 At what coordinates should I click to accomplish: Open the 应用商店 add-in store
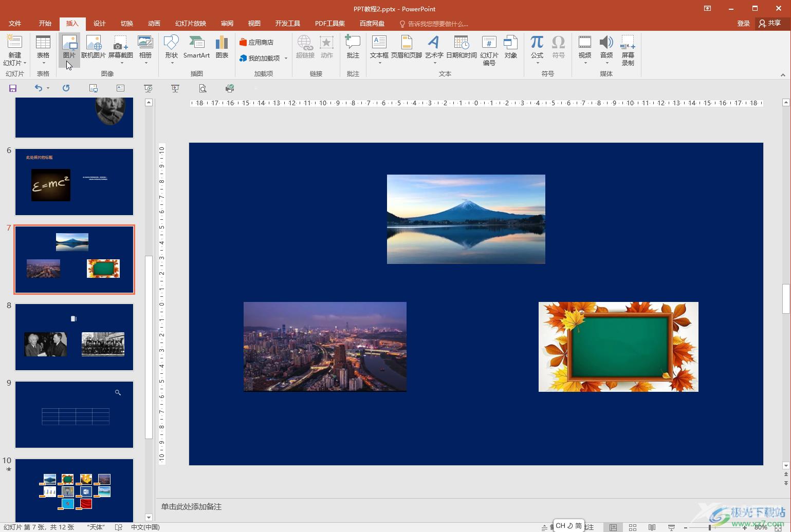click(x=256, y=42)
